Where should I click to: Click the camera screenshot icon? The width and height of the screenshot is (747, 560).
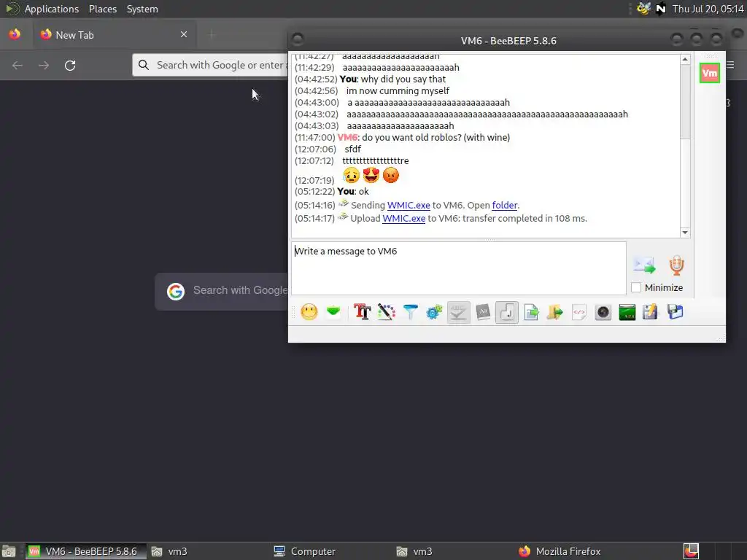[603, 312]
